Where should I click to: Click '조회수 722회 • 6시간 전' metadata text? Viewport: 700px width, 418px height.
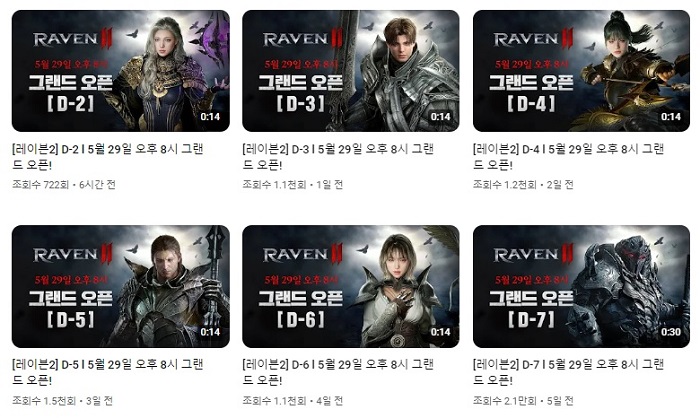coord(64,184)
